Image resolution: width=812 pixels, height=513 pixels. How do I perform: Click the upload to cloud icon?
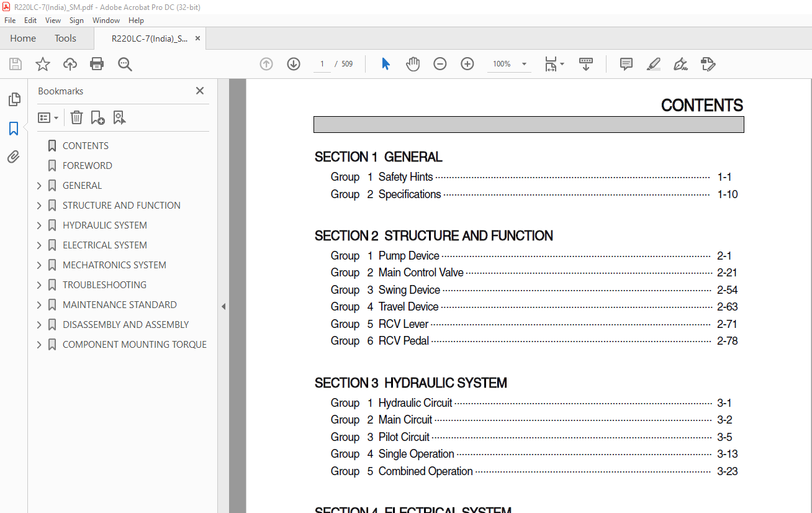pos(70,64)
